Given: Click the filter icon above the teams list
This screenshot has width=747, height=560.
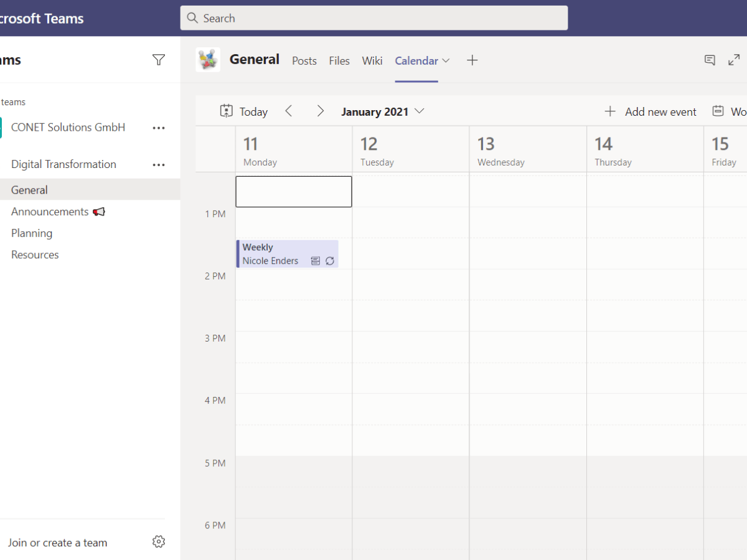Looking at the screenshot, I should point(159,60).
